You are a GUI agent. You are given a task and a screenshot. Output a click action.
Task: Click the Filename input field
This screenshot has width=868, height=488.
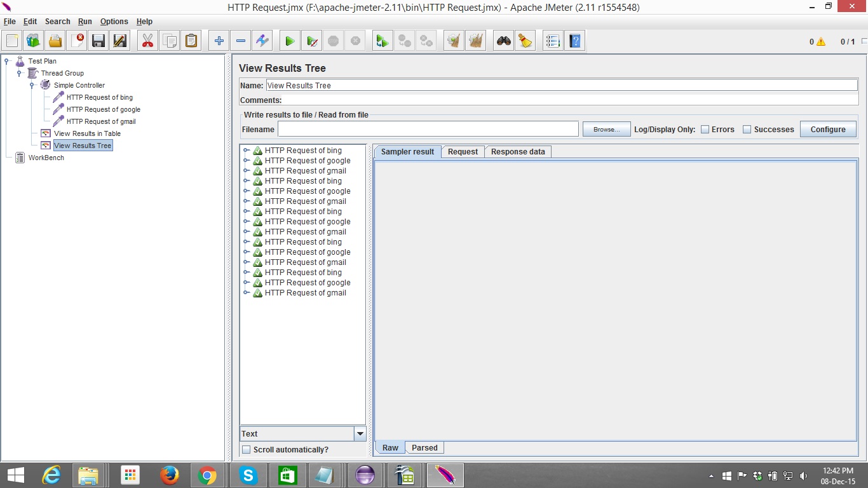point(428,129)
